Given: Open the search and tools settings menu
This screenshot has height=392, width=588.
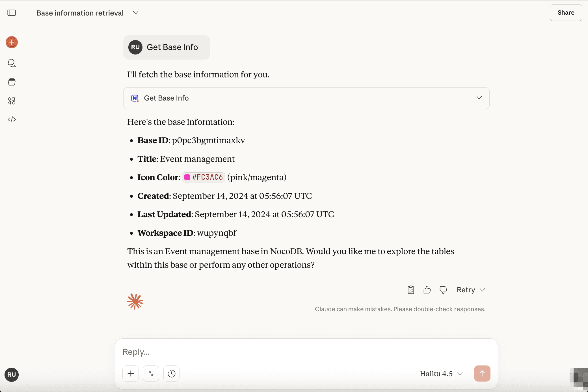Looking at the screenshot, I should pyautogui.click(x=151, y=374).
